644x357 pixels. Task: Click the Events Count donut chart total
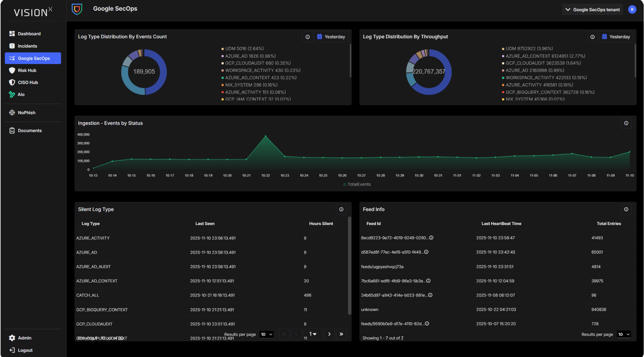pos(144,71)
